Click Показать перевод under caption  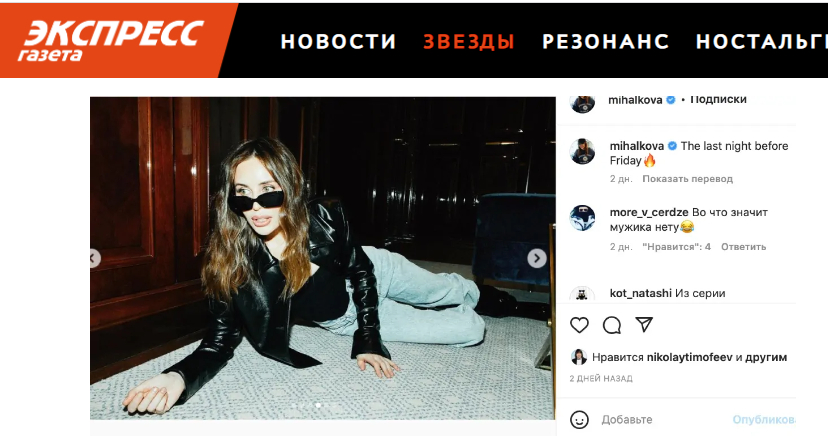click(687, 179)
